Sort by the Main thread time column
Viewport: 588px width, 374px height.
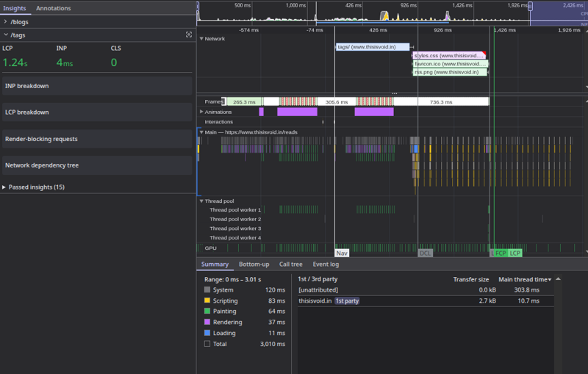click(525, 279)
